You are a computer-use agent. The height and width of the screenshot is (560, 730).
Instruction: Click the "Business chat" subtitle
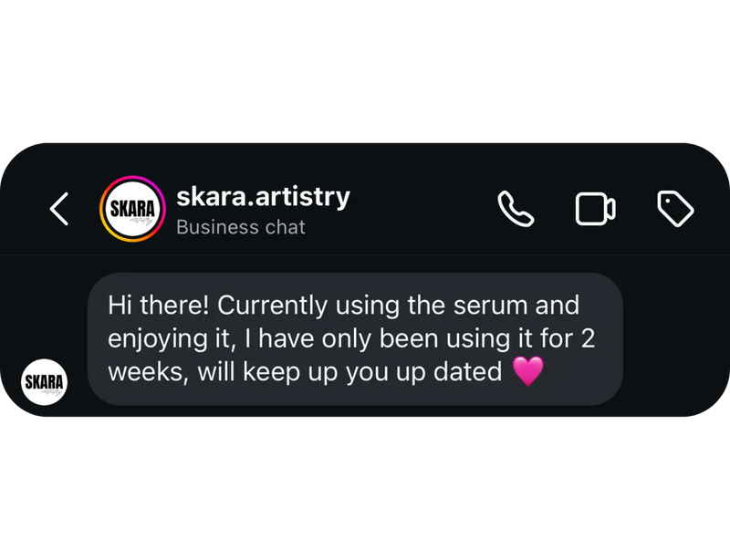241,227
